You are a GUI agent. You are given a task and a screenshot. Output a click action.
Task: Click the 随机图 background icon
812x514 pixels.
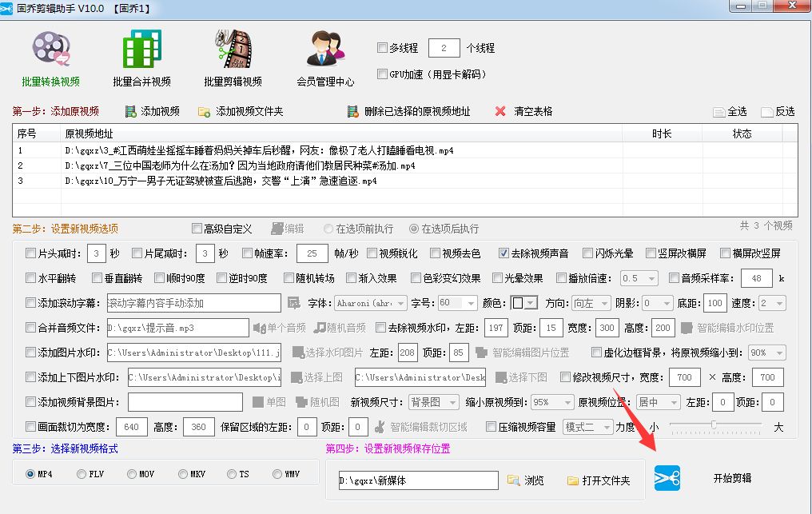click(301, 402)
